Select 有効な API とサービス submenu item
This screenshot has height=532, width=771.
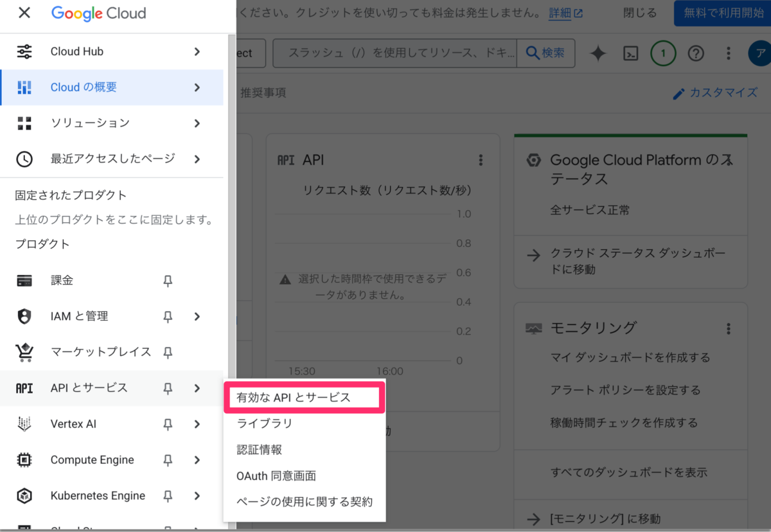point(305,398)
